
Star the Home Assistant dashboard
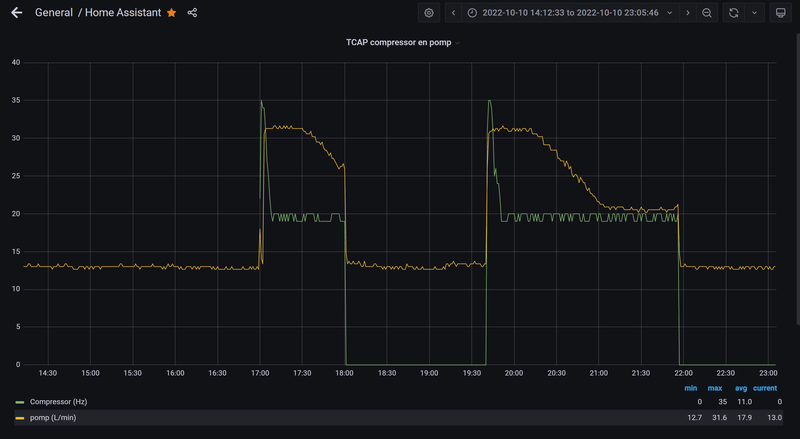click(171, 13)
